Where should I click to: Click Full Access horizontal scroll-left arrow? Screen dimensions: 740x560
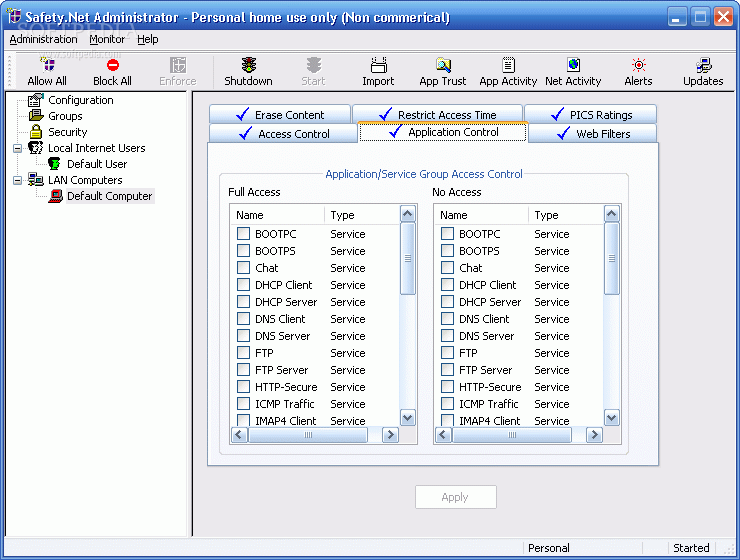click(239, 435)
